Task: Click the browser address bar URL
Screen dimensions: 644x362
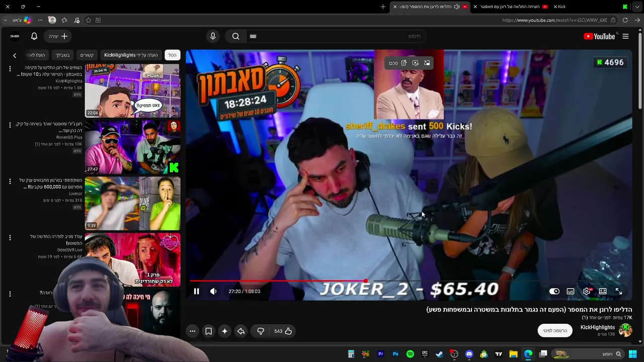Action: [554, 20]
